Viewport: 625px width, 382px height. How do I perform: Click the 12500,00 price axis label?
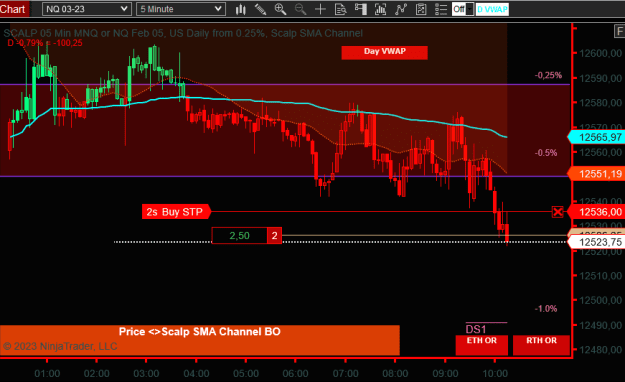[x=600, y=300]
